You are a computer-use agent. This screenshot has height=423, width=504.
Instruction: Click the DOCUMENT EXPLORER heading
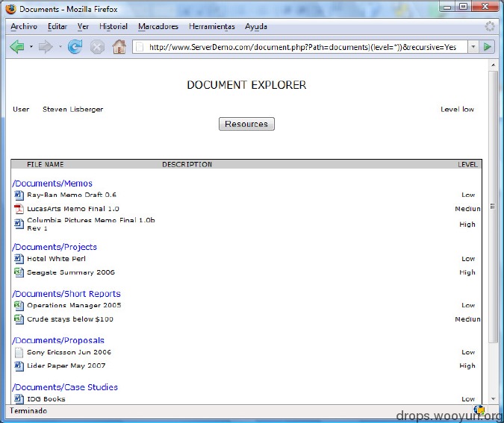246,85
